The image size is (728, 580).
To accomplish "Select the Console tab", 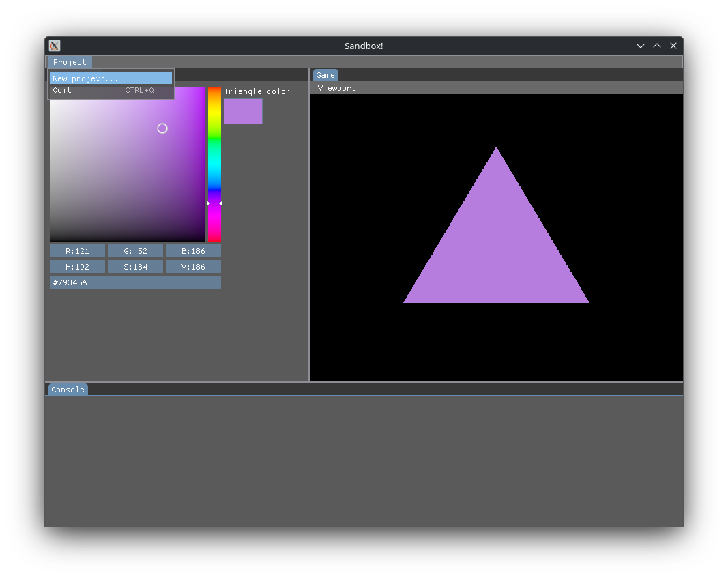I will point(68,390).
